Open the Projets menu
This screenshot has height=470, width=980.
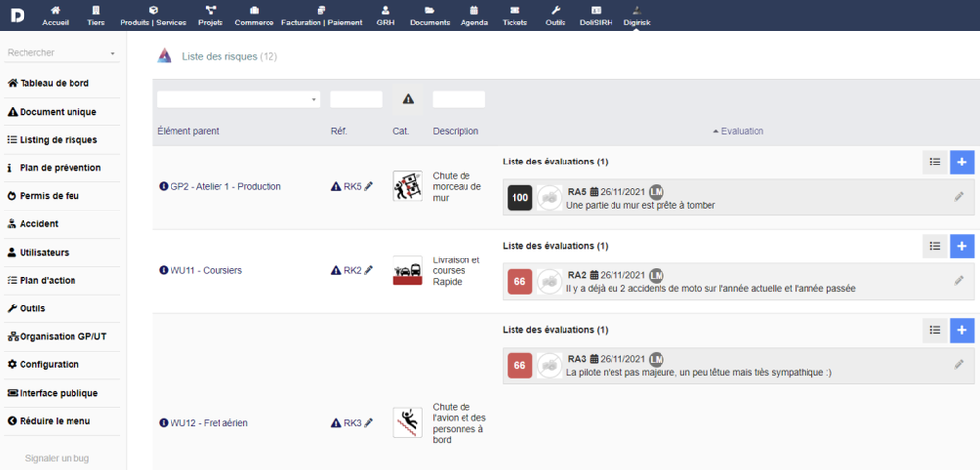[211, 16]
